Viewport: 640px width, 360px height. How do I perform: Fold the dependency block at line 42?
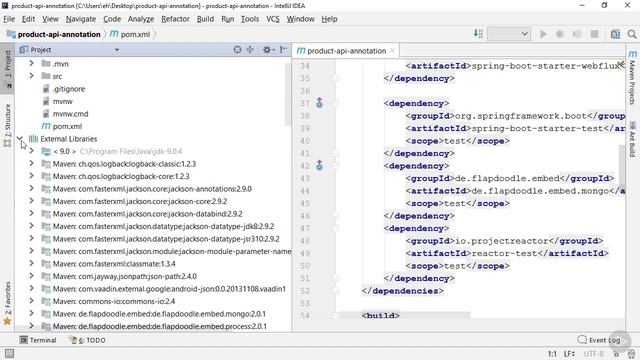[x=335, y=166]
